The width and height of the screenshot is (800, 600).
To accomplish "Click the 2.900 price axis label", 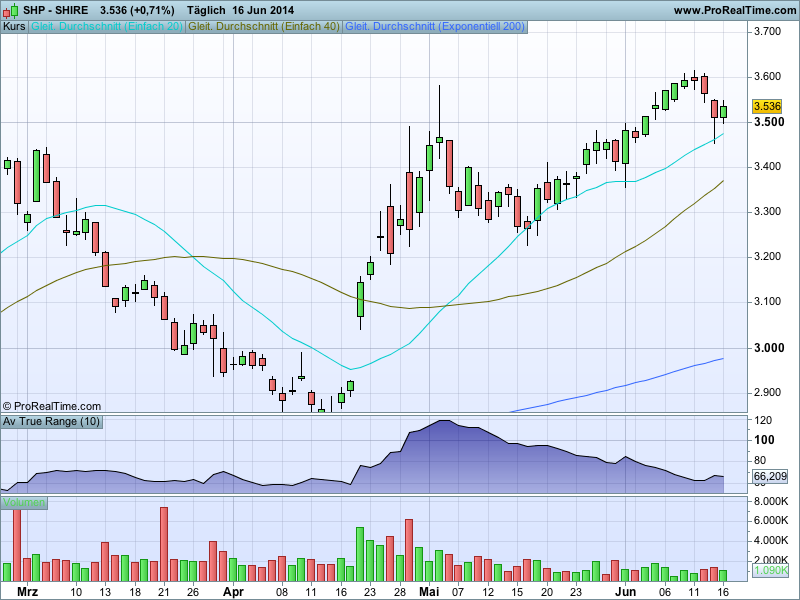I will coord(767,392).
